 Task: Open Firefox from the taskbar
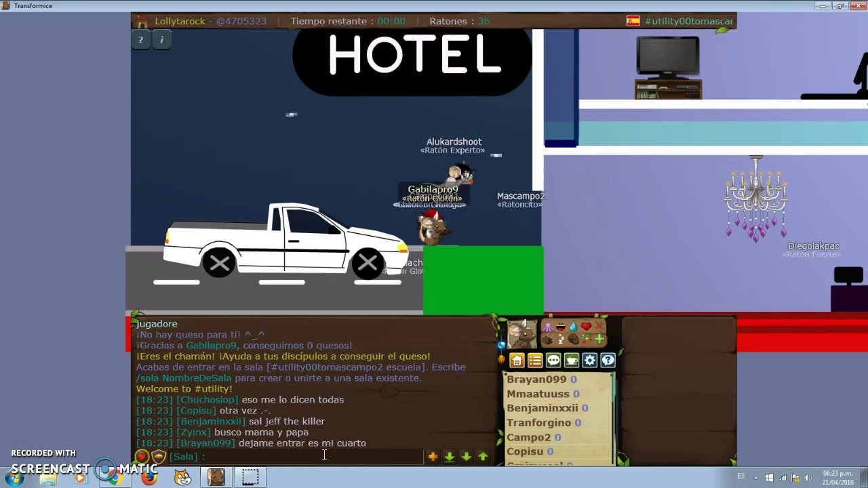(x=149, y=477)
